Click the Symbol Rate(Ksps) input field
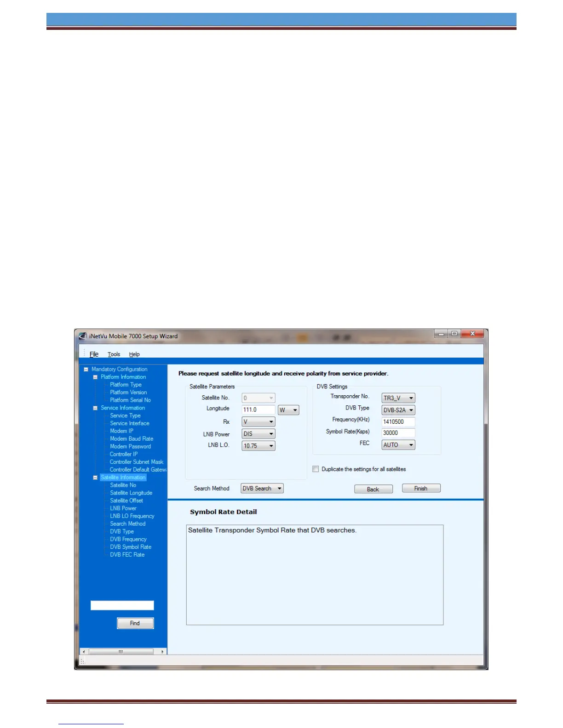The image size is (563, 728). [398, 433]
